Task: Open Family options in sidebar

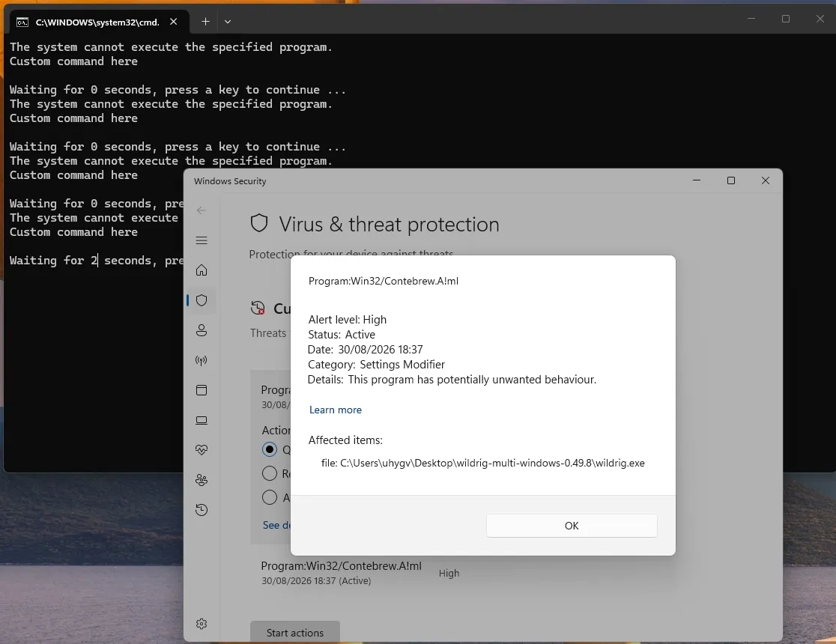Action: 202,480
